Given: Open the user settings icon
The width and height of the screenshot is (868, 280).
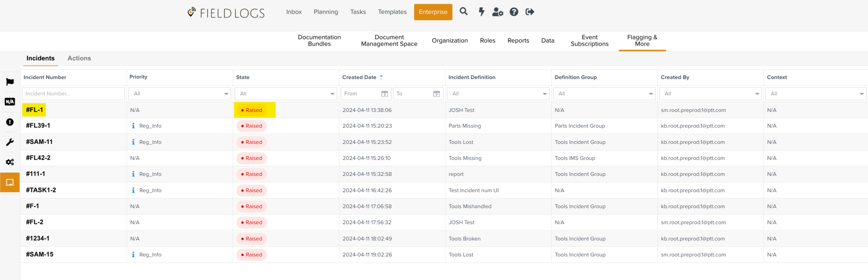Looking at the screenshot, I should 498,12.
